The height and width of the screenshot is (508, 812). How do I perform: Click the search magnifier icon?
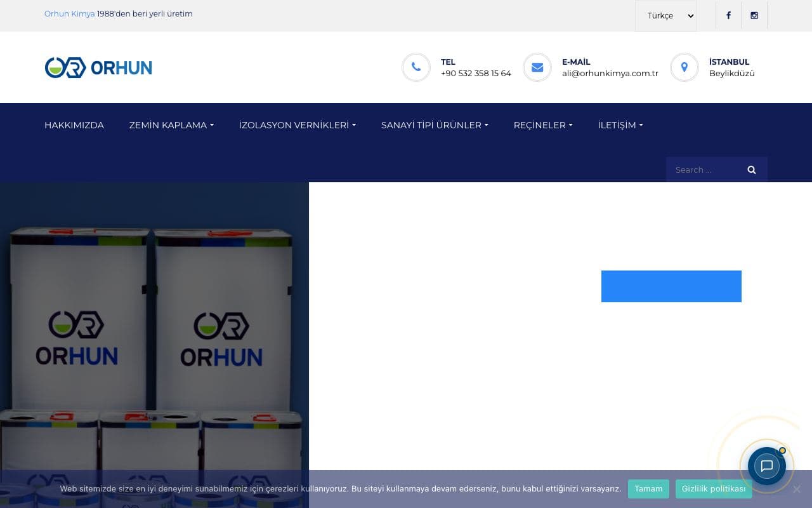click(752, 170)
